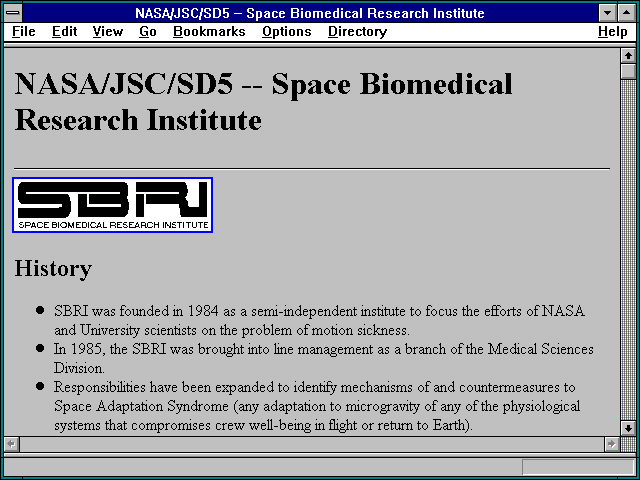Click text 'SBRI was founded in 1984'
This screenshot has width=640, height=480.
point(136,311)
